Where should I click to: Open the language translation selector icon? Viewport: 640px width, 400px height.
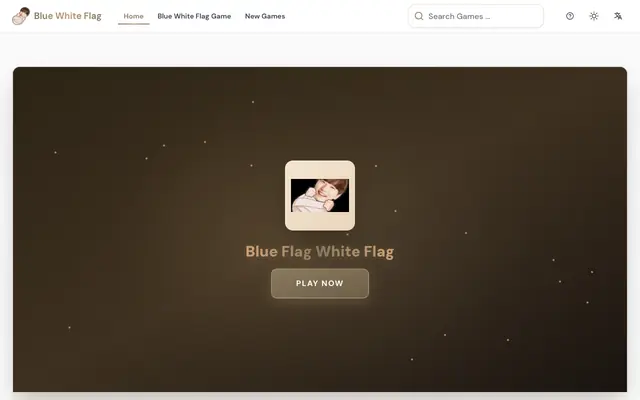point(618,16)
